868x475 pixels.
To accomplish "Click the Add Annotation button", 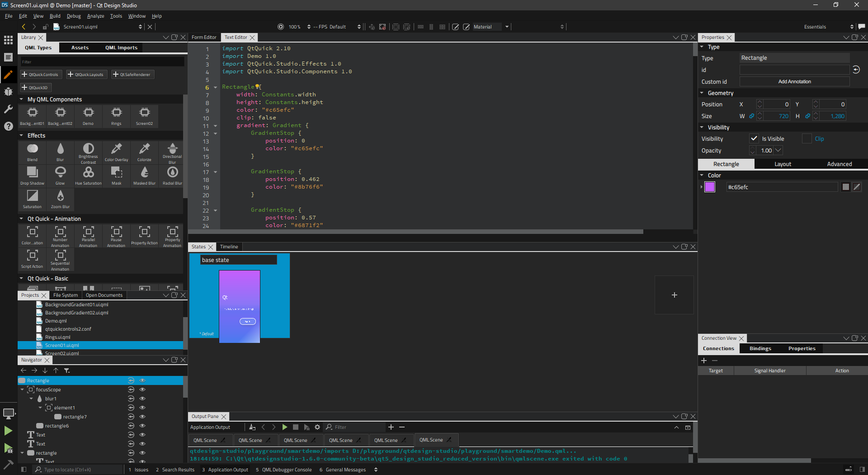I will [794, 82].
